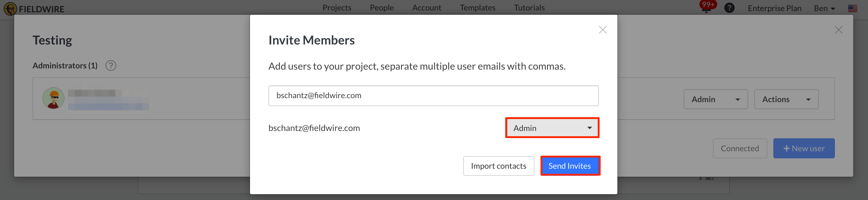
Task: Open the Actions dropdown
Action: point(786,99)
